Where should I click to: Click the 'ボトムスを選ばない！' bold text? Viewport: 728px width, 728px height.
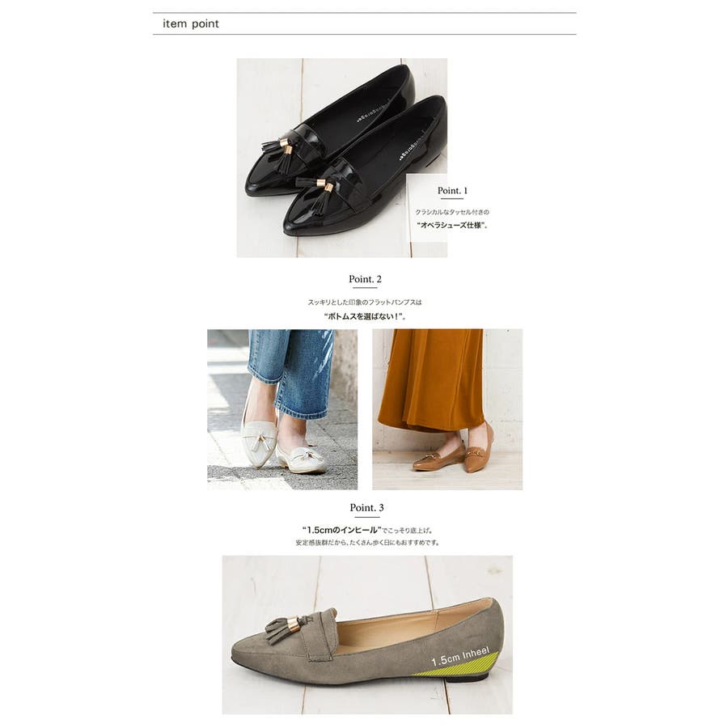click(365, 316)
